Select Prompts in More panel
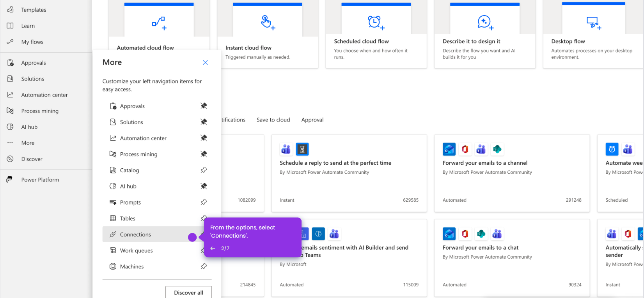The width and height of the screenshot is (644, 298). coord(157,202)
